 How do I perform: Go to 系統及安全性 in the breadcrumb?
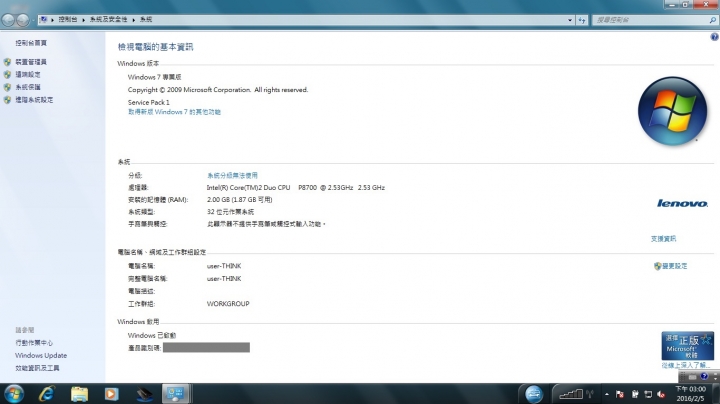tap(108, 20)
